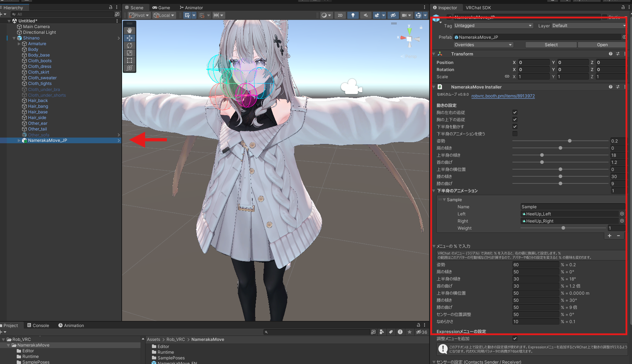Image resolution: width=632 pixels, height=364 pixels.
Task: Toggle scene visibility eye icon
Action: (x=393, y=15)
